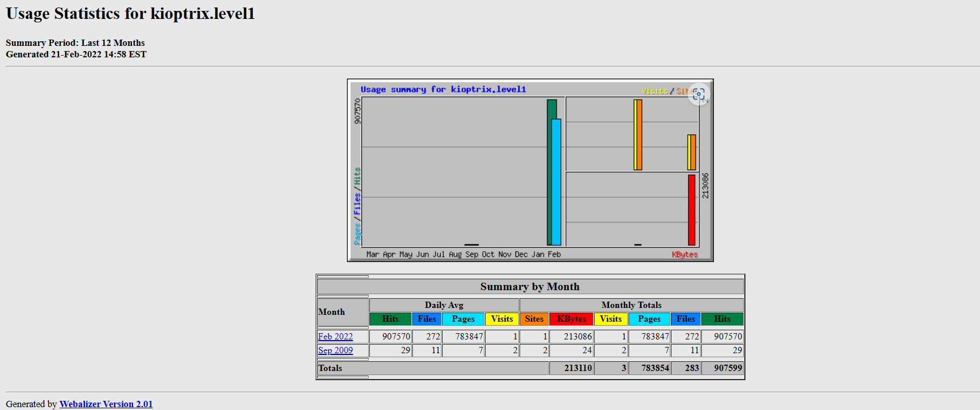The image size is (980, 410).
Task: Click the red KBytes column header
Action: 571,319
